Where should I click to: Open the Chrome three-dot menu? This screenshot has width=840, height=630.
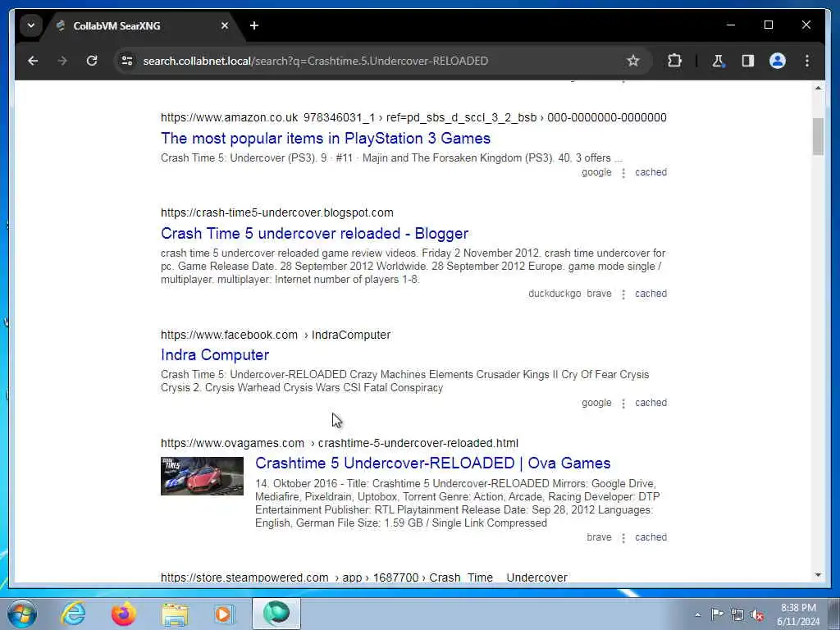(x=807, y=61)
